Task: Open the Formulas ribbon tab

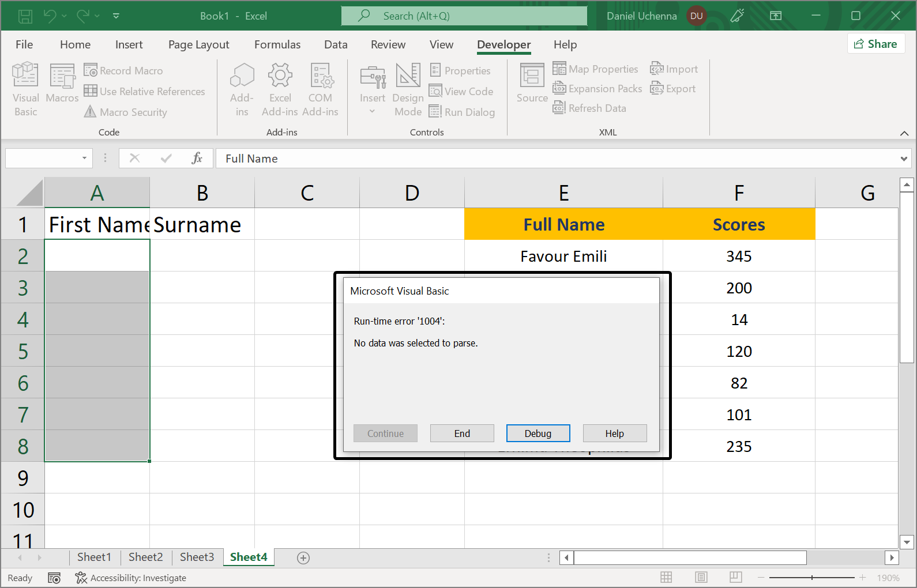Action: click(x=277, y=44)
